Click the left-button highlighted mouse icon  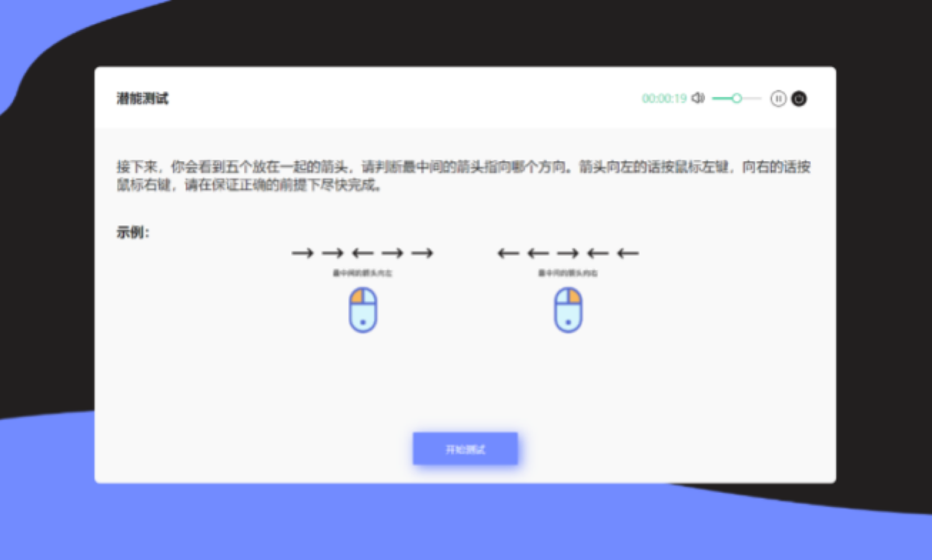[363, 309]
